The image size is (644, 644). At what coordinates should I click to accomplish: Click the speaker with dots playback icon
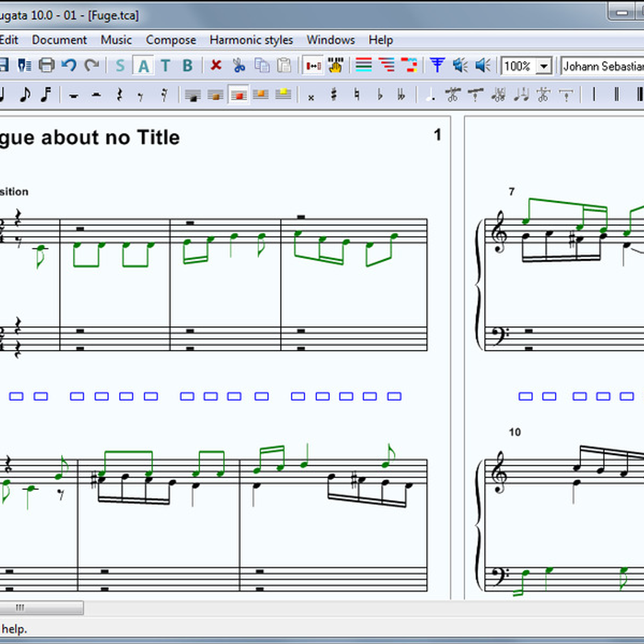coord(460,65)
